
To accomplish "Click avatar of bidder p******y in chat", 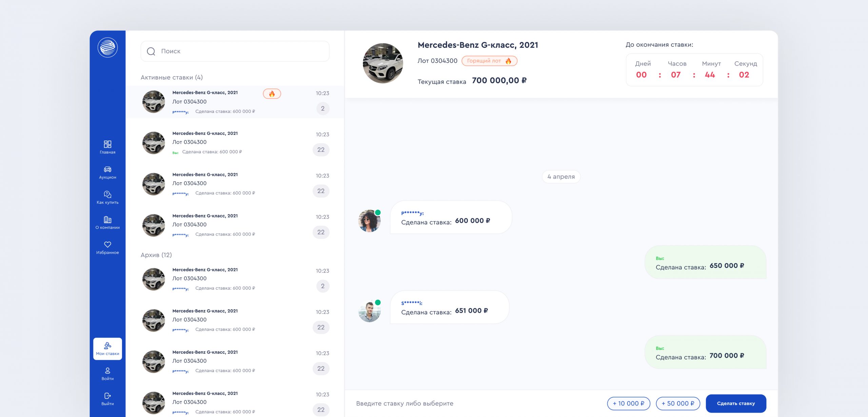I will point(370,221).
